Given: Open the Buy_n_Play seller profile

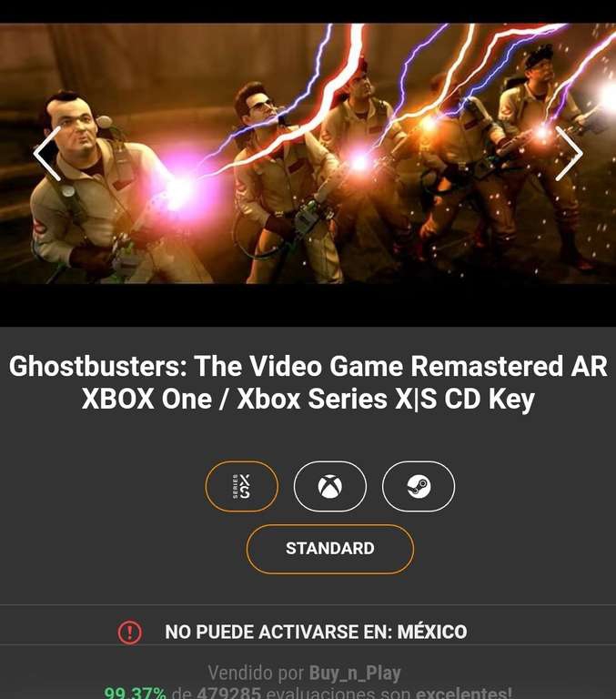Looking at the screenshot, I should (355, 674).
